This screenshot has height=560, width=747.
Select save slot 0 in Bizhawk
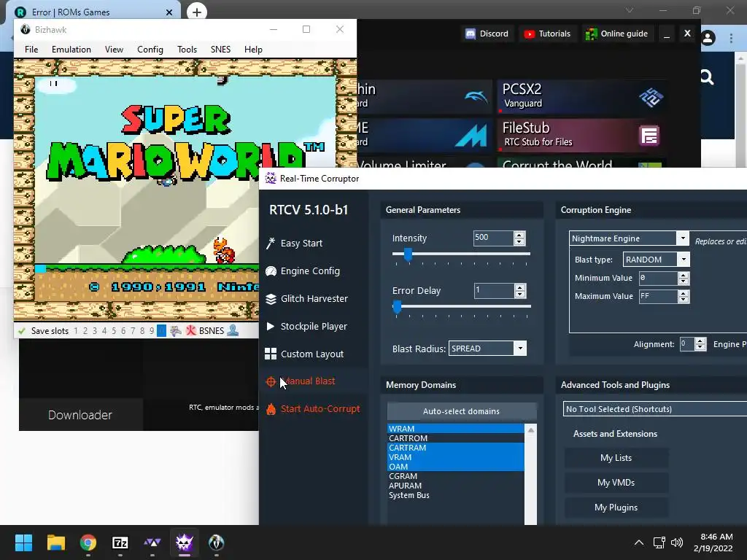click(161, 330)
